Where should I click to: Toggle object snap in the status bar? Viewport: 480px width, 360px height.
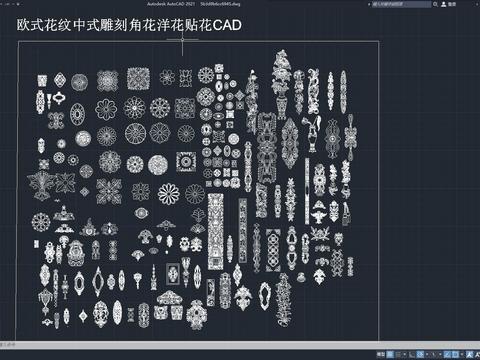[455, 354]
